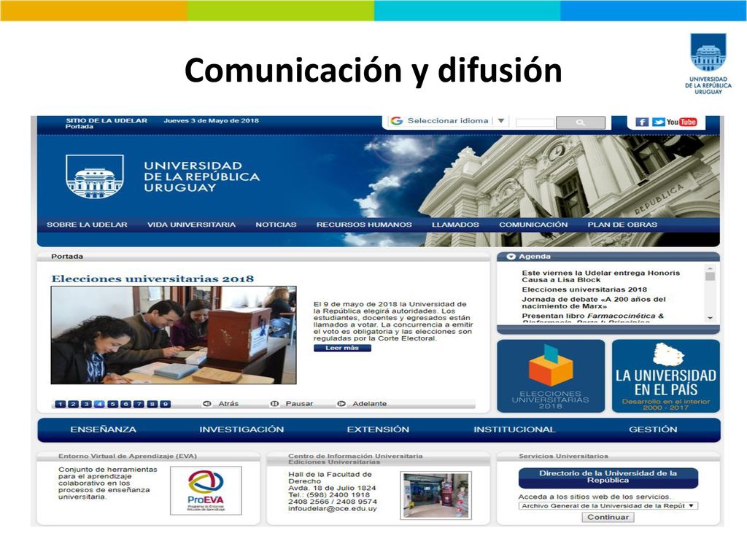747x560 pixels.
Task: Open Recursos Humanos menu
Action: [364, 225]
